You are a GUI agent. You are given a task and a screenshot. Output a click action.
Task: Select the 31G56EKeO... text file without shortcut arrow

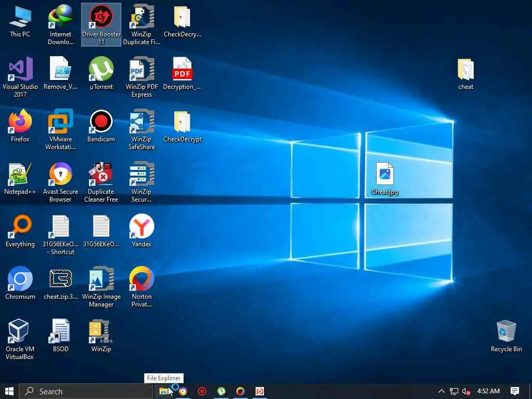coord(101,231)
